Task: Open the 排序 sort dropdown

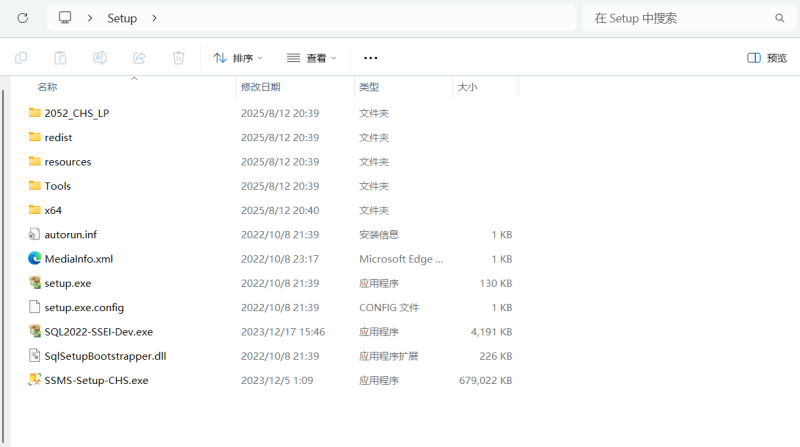Action: (x=238, y=58)
